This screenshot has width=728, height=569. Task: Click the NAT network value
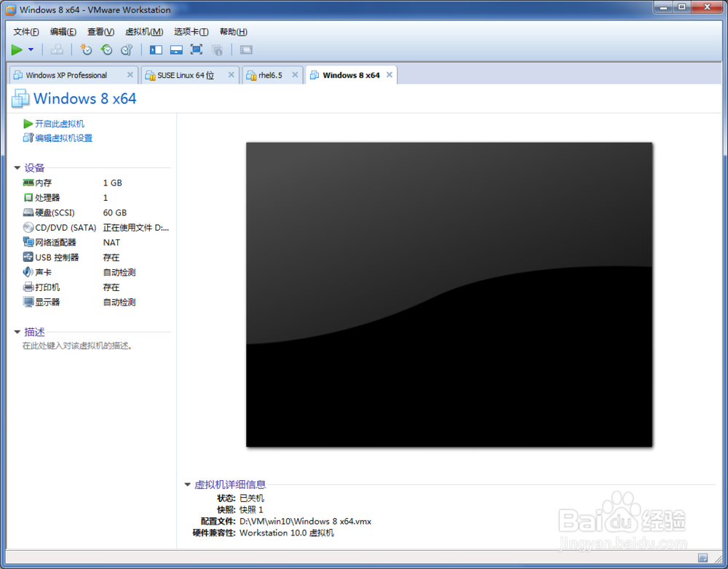111,242
